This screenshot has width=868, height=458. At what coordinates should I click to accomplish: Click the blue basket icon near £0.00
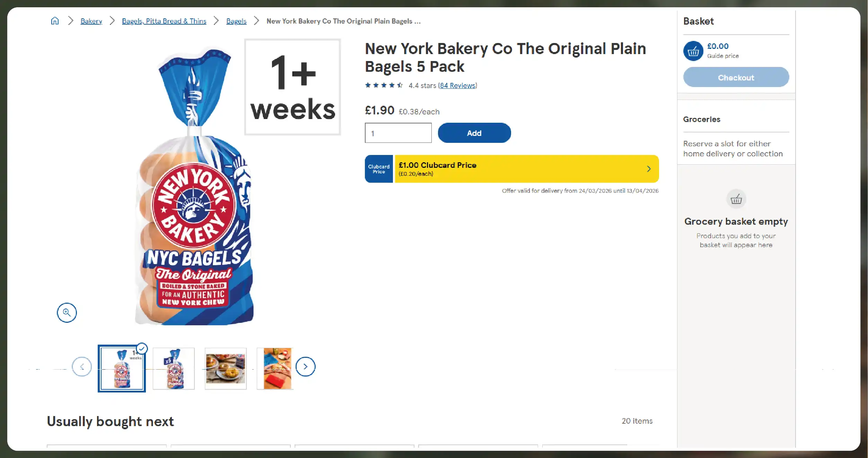693,51
